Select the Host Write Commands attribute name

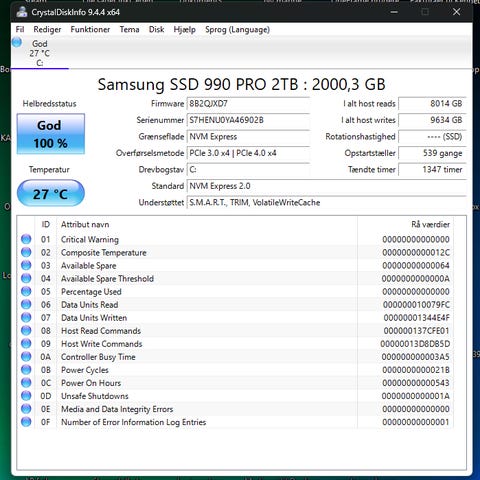pos(102,344)
